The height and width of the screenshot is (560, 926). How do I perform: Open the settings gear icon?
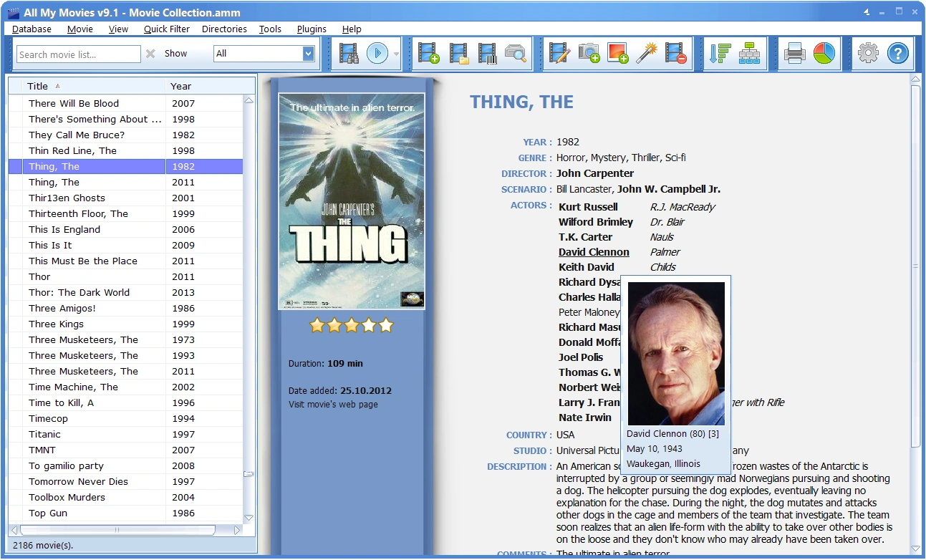coord(868,54)
